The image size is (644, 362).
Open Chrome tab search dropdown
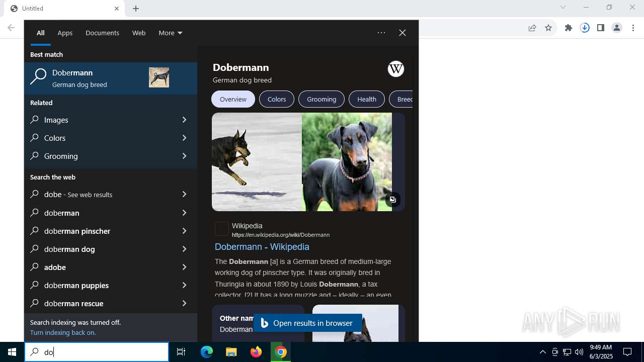tap(563, 7)
